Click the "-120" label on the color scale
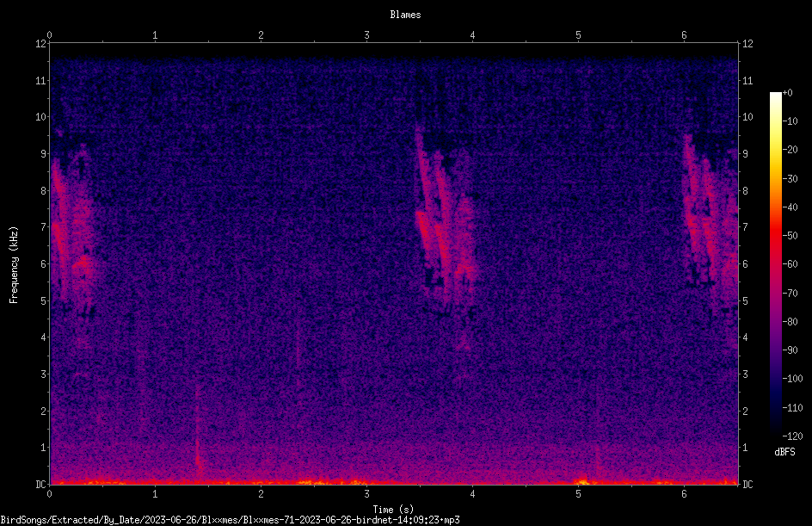The height and width of the screenshot is (526, 812). click(x=792, y=436)
